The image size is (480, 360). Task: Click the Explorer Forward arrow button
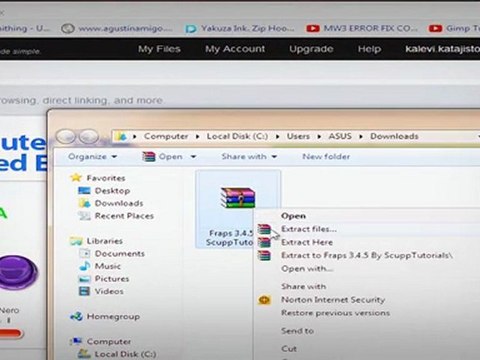coord(89,137)
